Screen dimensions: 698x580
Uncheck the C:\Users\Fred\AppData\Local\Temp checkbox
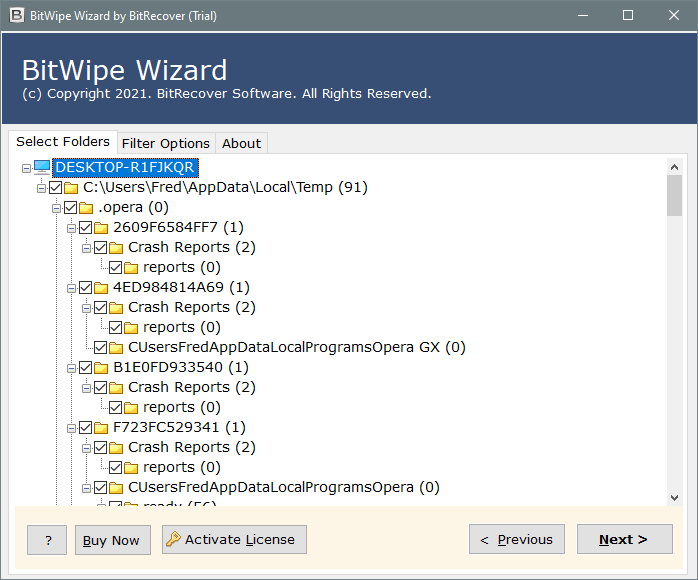[56, 188]
